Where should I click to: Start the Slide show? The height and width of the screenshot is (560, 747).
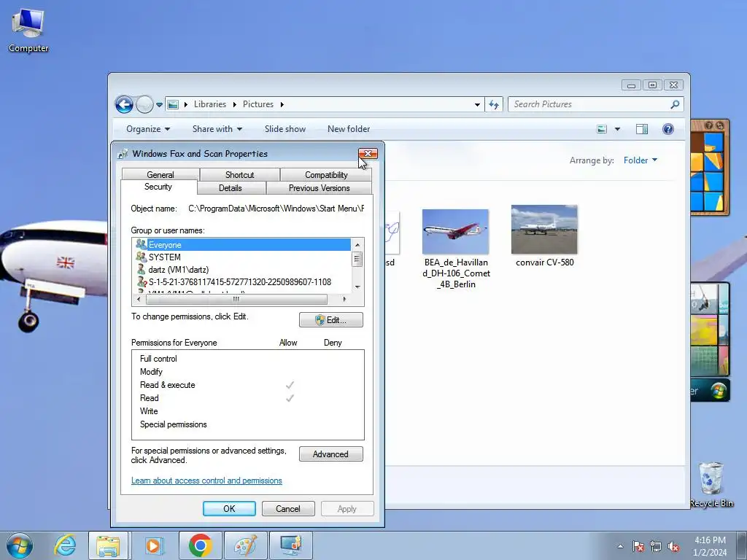point(285,129)
